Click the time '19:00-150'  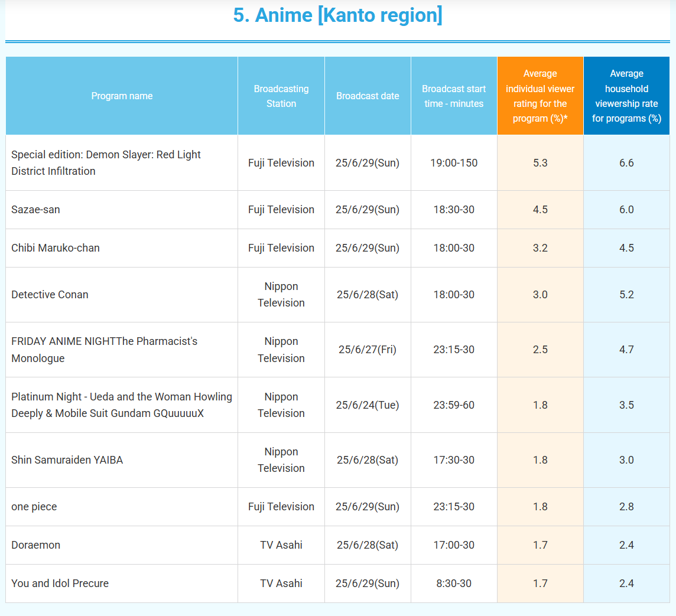click(454, 163)
